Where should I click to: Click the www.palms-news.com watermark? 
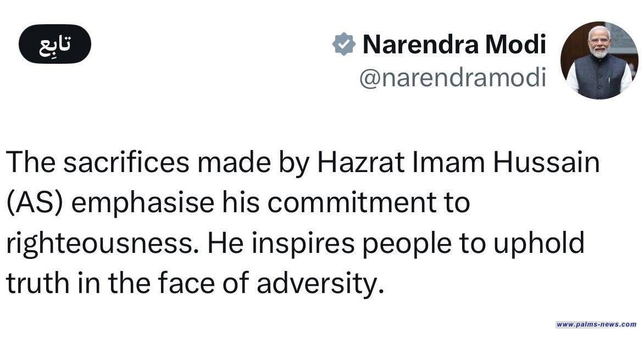click(x=596, y=324)
